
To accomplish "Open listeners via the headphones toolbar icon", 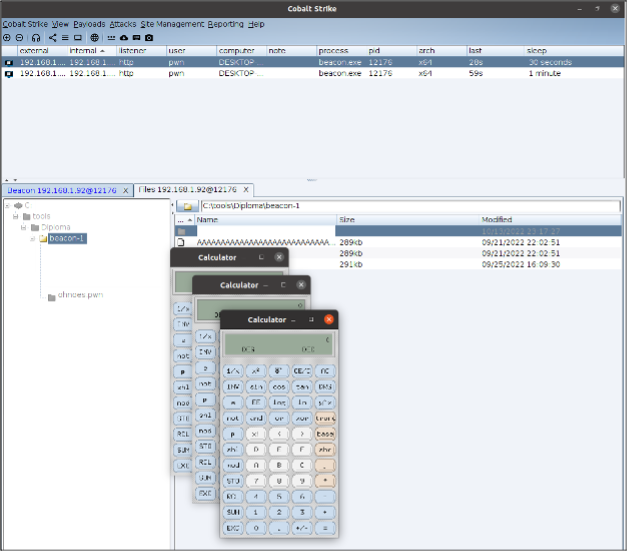I will click(x=36, y=38).
